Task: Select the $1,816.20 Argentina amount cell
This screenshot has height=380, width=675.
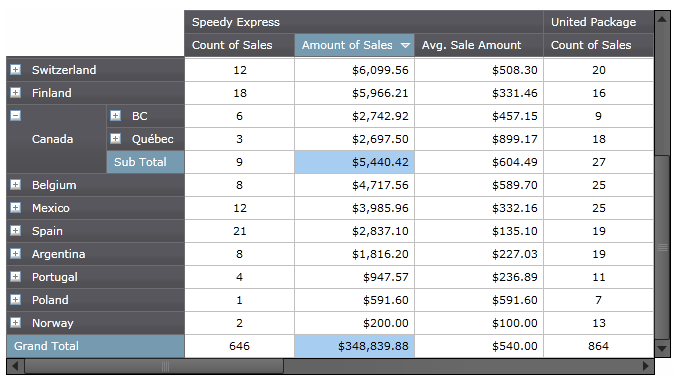Action: (354, 254)
